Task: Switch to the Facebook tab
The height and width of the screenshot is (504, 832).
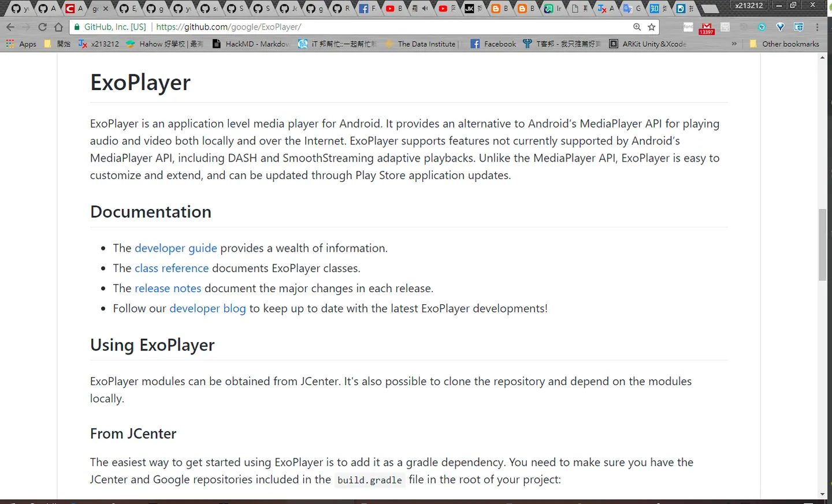Action: point(367,9)
